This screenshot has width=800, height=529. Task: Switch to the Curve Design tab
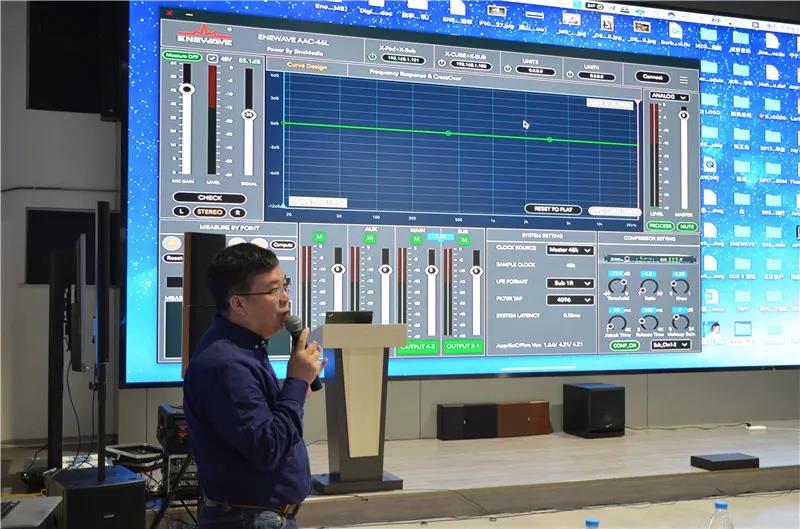tap(307, 66)
